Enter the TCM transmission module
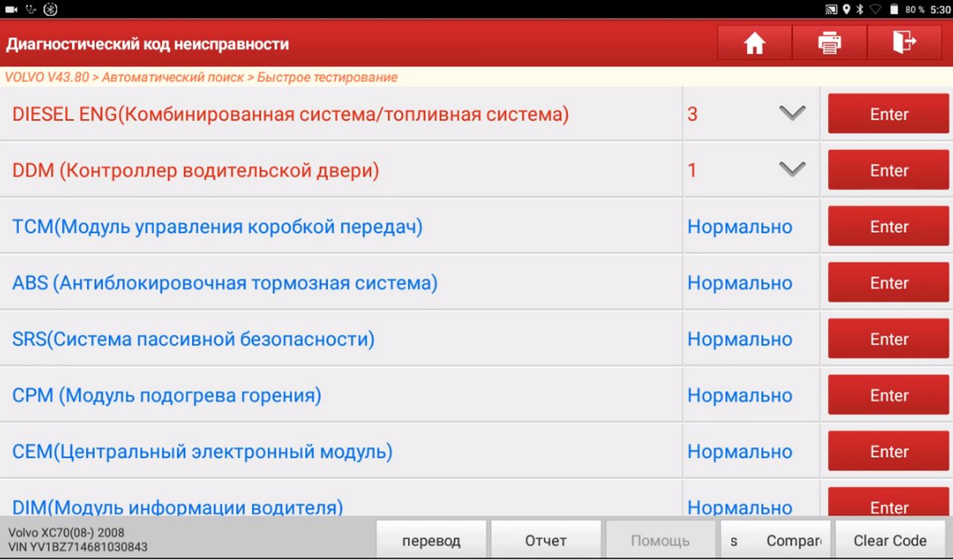 tap(889, 227)
